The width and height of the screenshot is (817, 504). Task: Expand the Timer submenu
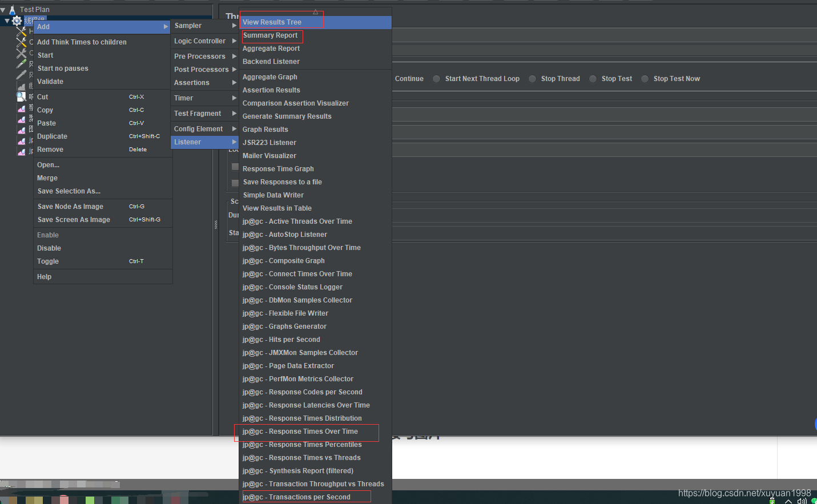click(x=204, y=98)
